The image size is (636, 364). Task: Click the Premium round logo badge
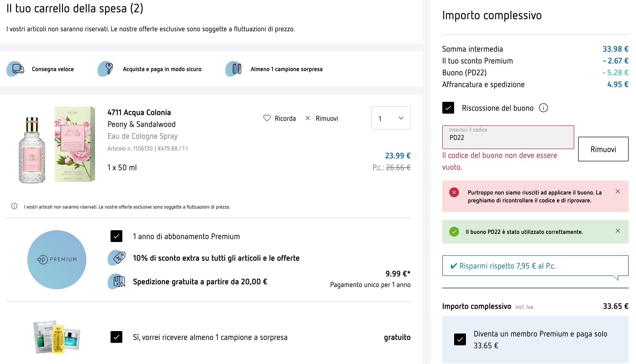click(x=57, y=260)
